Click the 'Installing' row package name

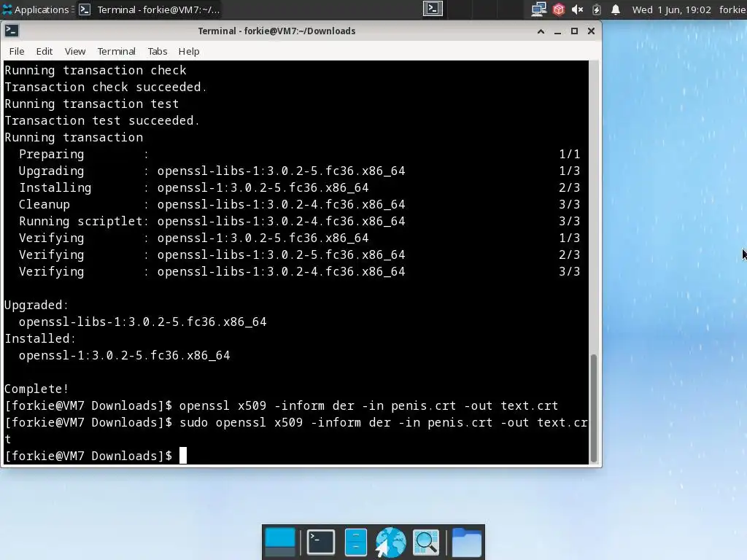(263, 187)
